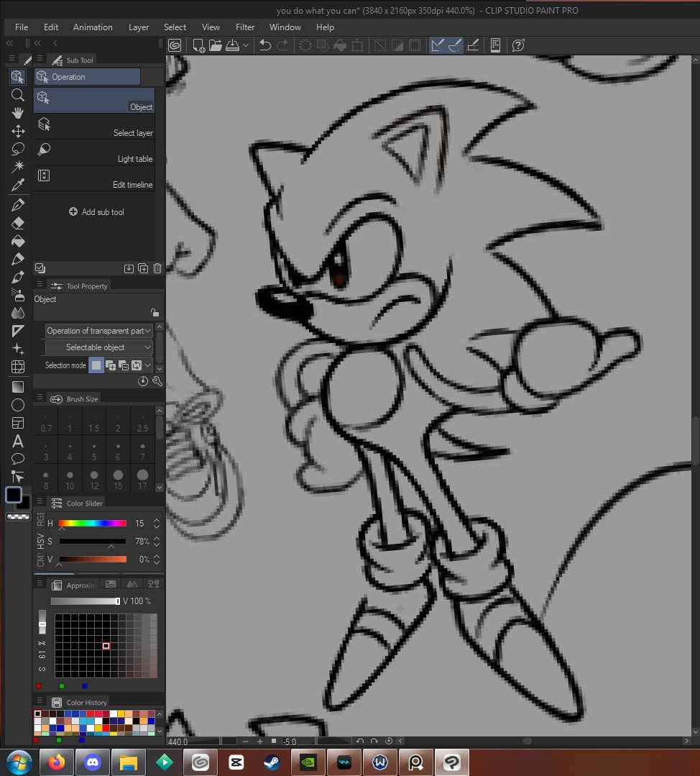The height and width of the screenshot is (776, 700).
Task: Select the Fill bucket tool
Action: pos(18,241)
